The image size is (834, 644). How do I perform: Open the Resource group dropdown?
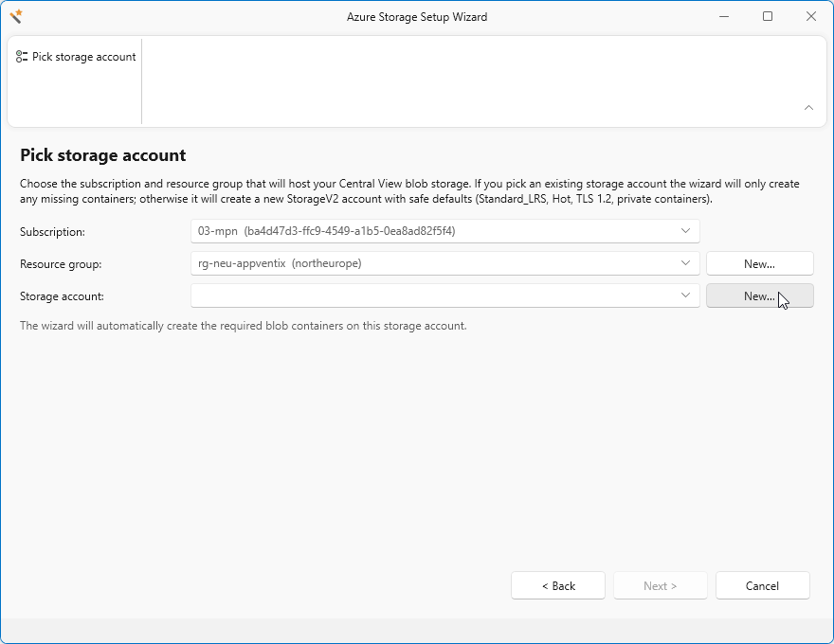pyautogui.click(x=445, y=263)
